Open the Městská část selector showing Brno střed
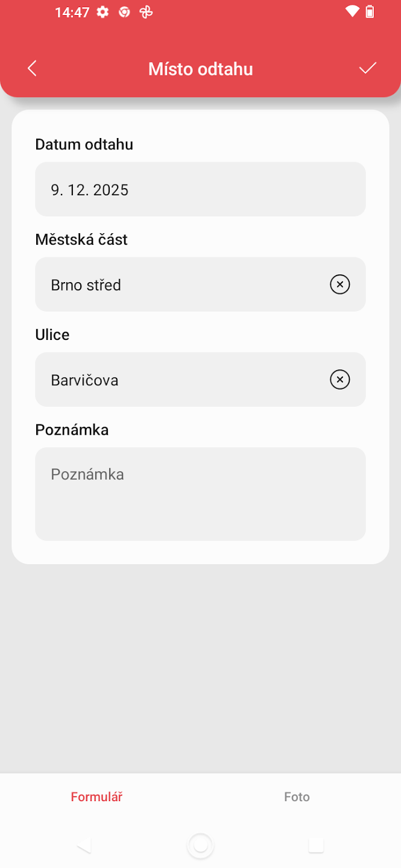 (x=181, y=285)
